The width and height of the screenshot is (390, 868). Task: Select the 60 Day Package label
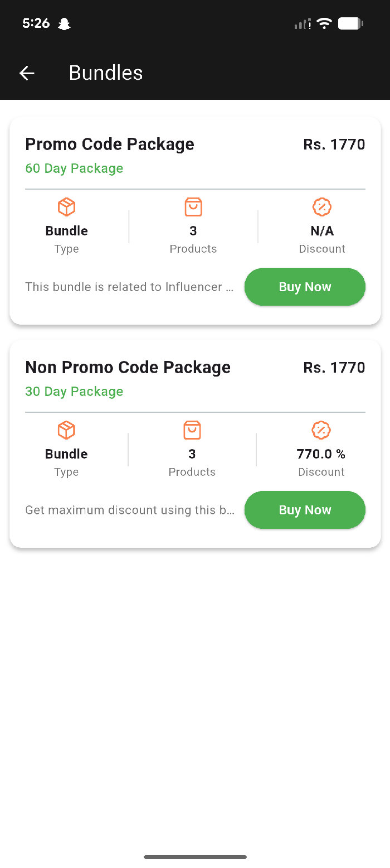click(x=74, y=168)
